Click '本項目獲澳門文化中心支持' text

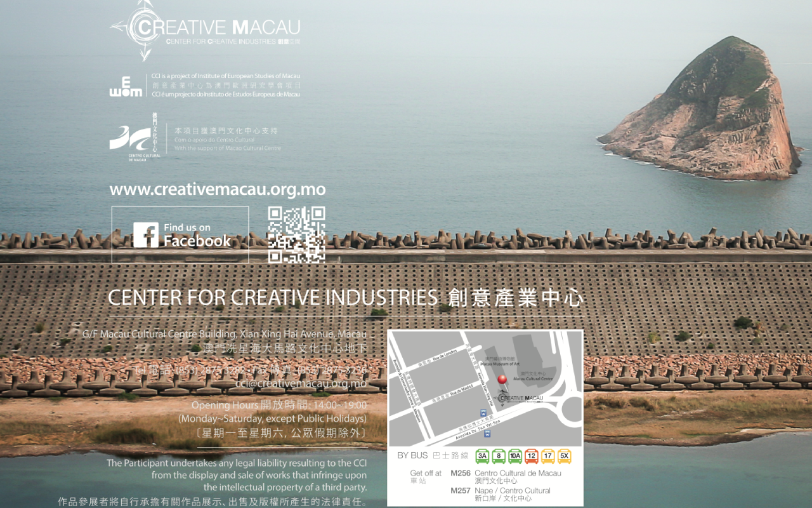(x=226, y=131)
